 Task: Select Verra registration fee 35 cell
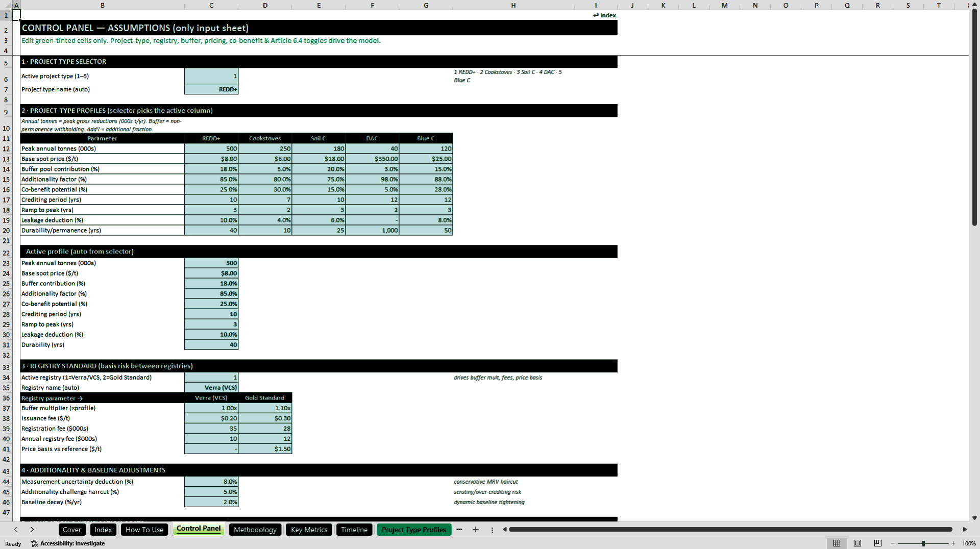click(211, 429)
